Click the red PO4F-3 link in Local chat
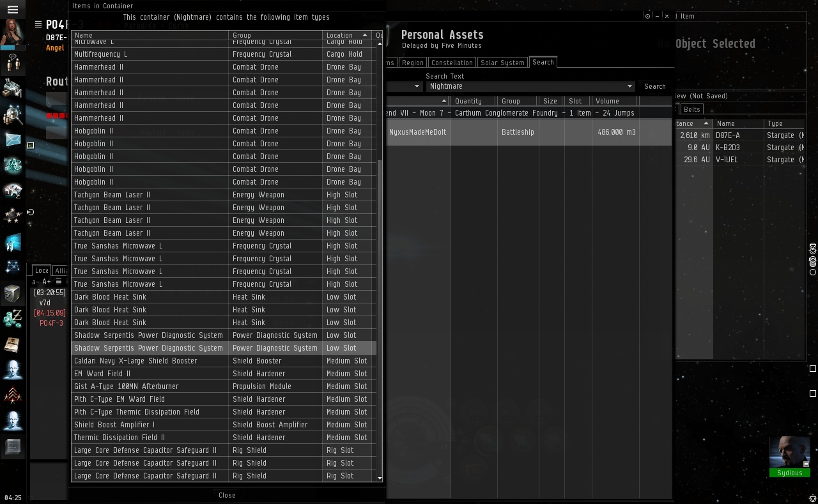Viewport: 818px width, 504px height. tap(51, 323)
